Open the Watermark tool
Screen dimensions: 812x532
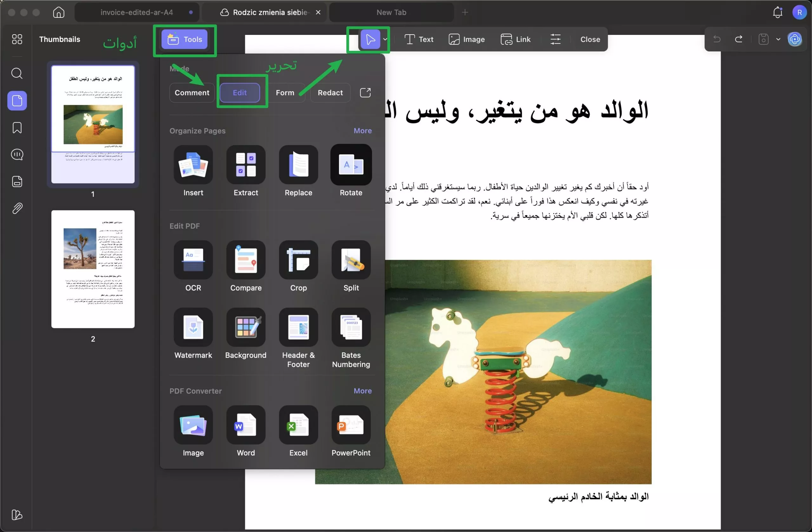pos(193,328)
